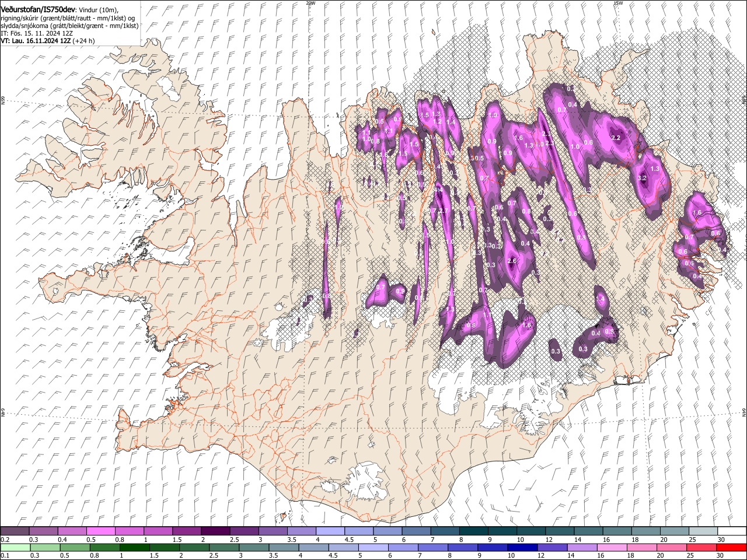Click the 'rigning/skúrir' rain legend description line
Screen dimensions: 747x560
(x=68, y=18)
